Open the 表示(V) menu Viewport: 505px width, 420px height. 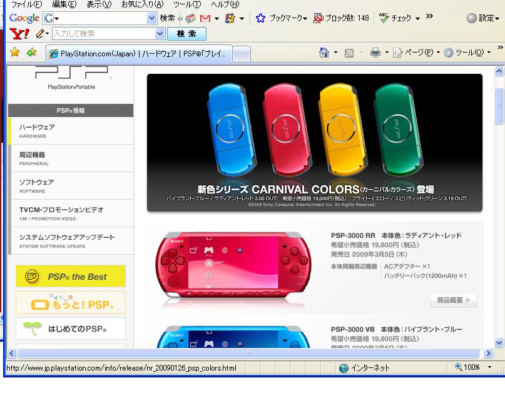click(99, 4)
